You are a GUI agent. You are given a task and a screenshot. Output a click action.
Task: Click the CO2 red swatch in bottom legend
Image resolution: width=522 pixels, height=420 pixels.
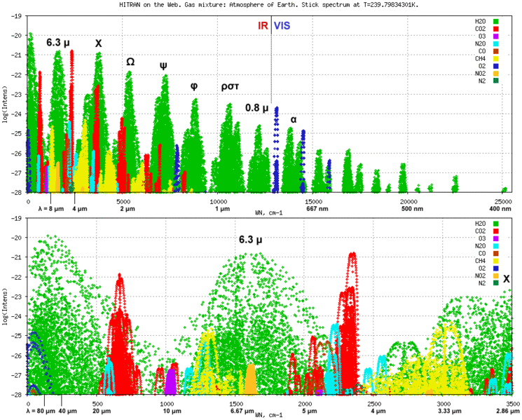coord(495,231)
